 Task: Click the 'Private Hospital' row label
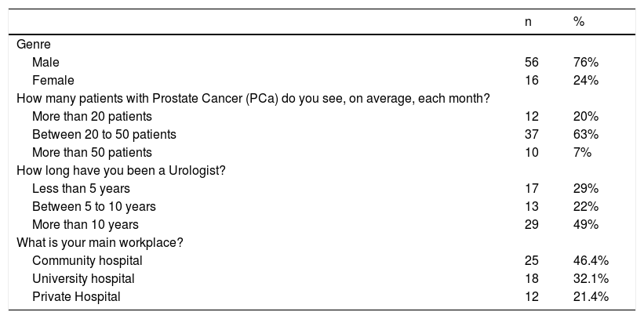point(76,296)
